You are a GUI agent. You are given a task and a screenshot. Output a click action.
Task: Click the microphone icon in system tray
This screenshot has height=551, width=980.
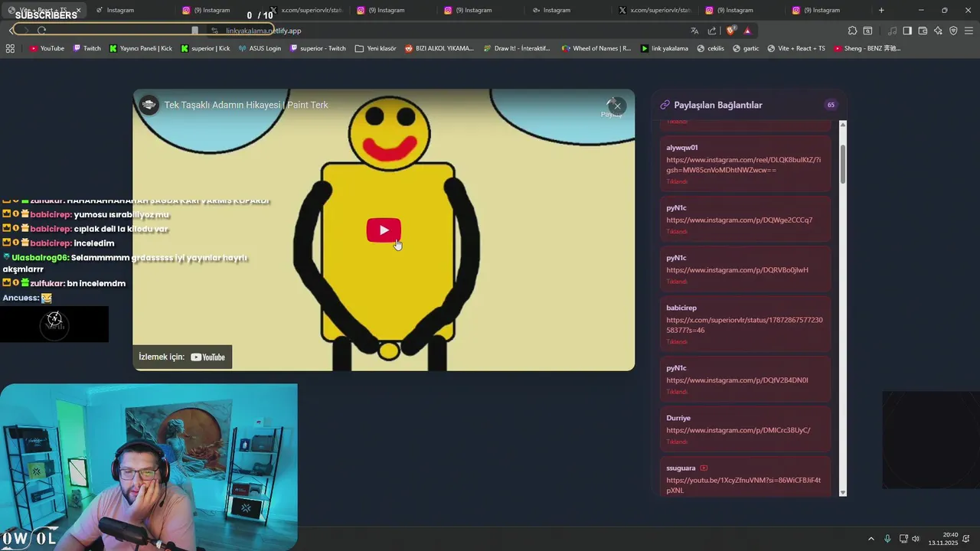(887, 539)
